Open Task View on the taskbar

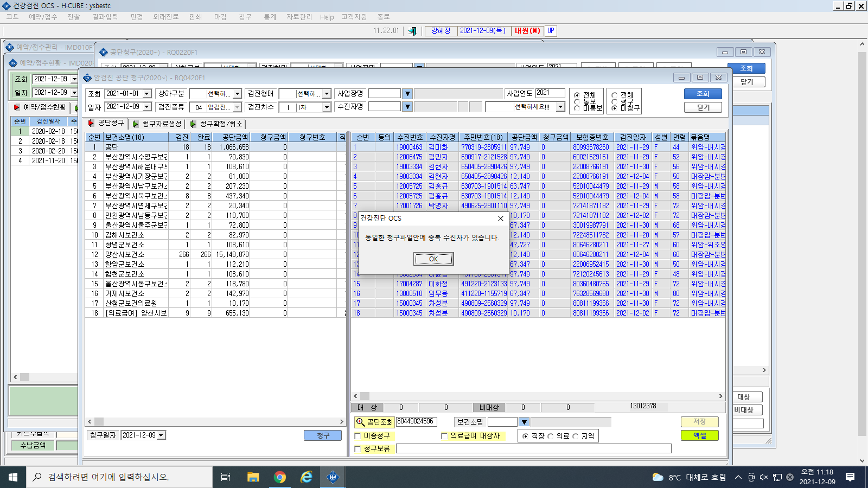(x=226, y=477)
